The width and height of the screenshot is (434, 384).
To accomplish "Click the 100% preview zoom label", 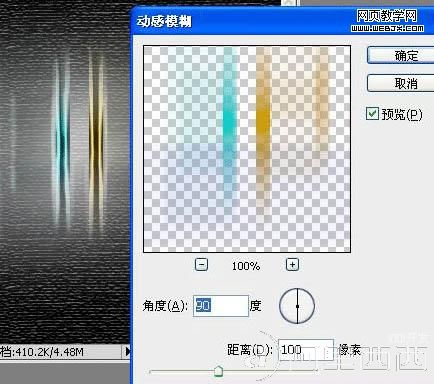I will coord(246,266).
